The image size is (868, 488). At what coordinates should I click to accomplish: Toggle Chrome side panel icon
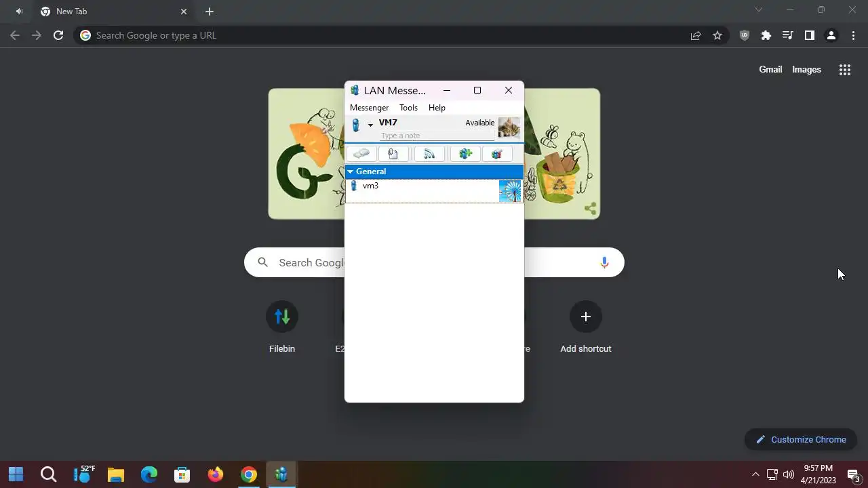(x=810, y=35)
